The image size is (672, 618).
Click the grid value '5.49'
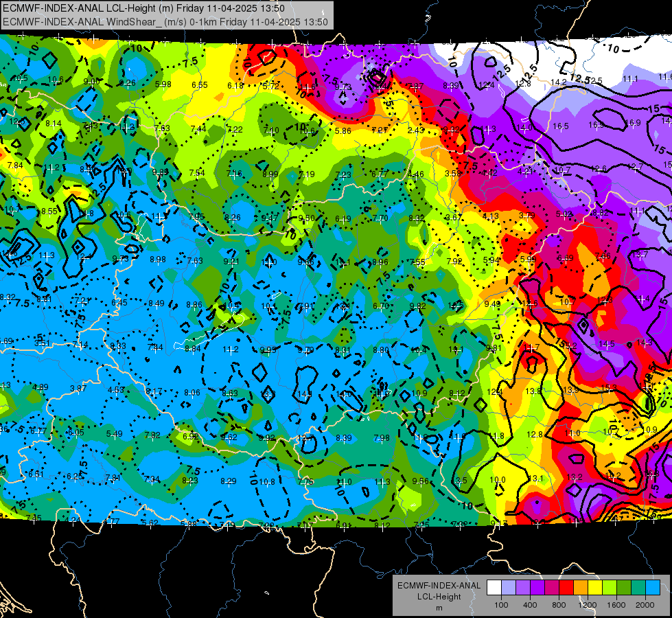(114, 434)
